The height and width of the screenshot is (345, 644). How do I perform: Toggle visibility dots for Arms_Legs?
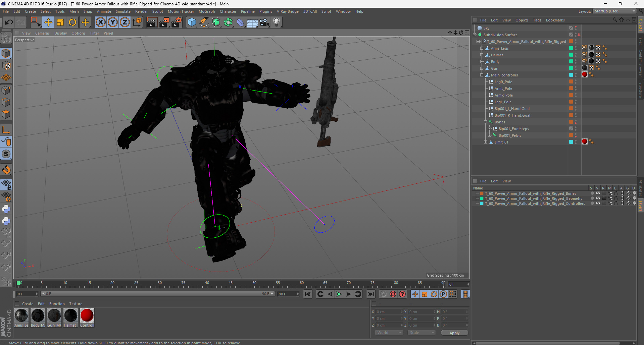pos(576,48)
